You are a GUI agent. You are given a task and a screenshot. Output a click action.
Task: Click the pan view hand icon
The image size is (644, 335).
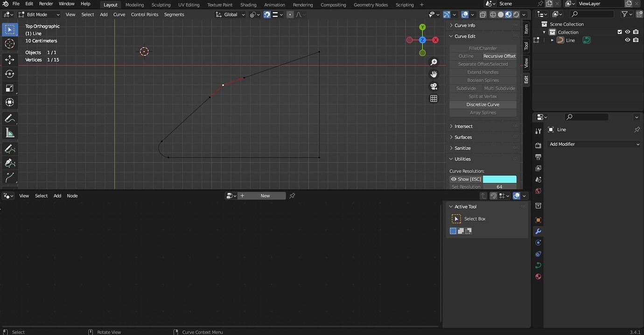pyautogui.click(x=434, y=74)
